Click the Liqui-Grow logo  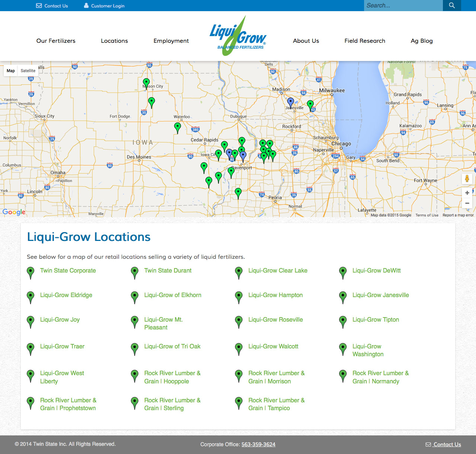tap(238, 36)
